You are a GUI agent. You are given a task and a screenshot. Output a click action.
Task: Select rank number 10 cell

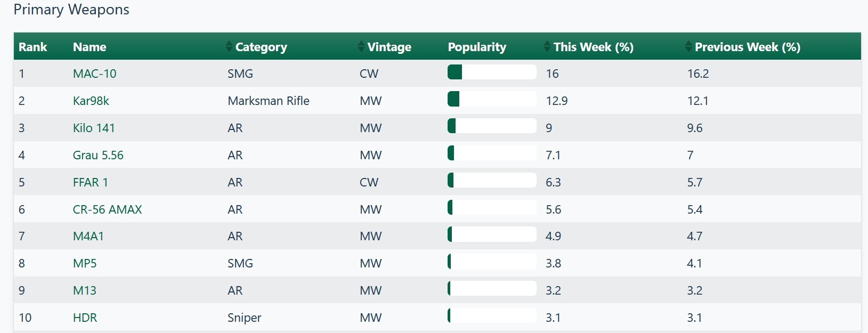(25, 318)
